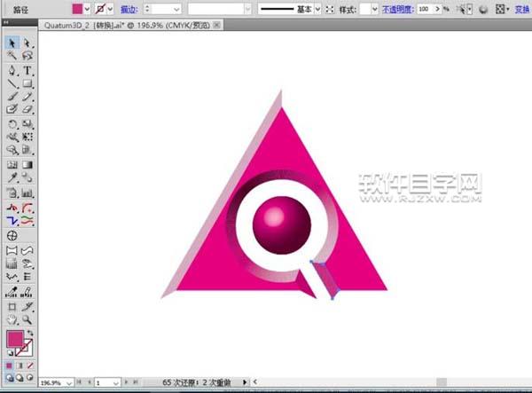Select the Column Graph tool
Screen dimensions: 532x393
coord(27,193)
